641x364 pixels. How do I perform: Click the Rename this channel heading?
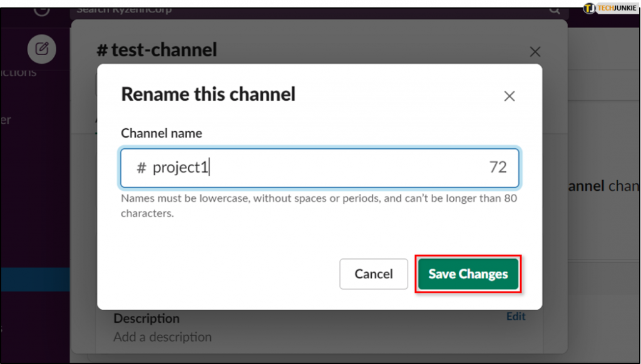tap(208, 94)
